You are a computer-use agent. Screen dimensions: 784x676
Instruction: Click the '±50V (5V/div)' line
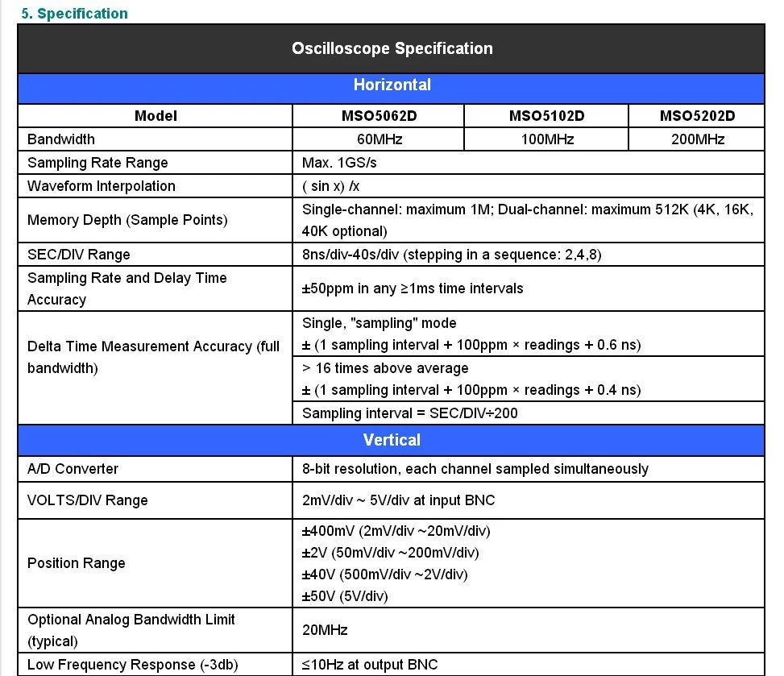345,596
